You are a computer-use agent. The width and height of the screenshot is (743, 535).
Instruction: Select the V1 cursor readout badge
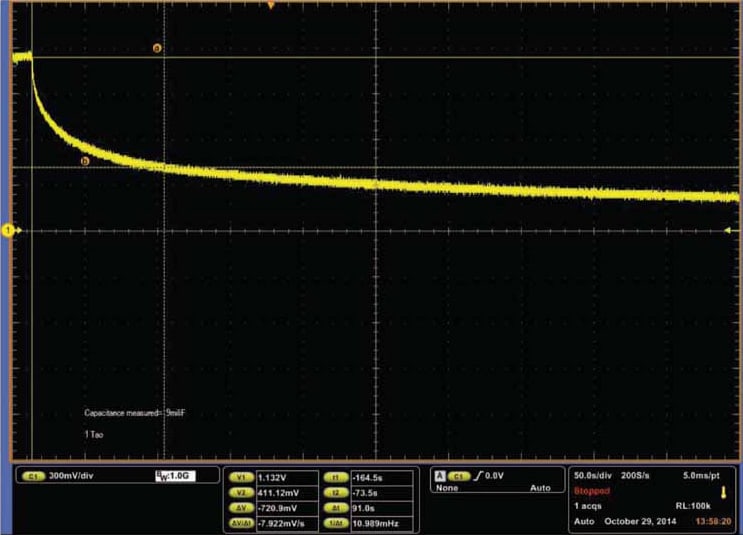pos(242,478)
